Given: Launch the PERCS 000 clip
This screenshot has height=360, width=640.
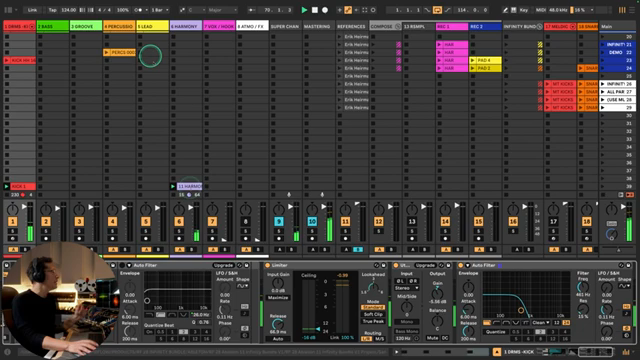Looking at the screenshot, I should pos(107,52).
